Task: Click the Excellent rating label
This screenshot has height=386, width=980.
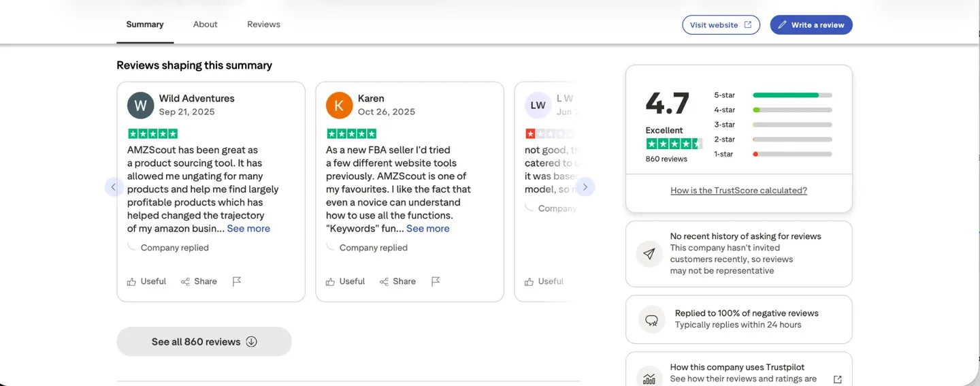Action: (664, 130)
